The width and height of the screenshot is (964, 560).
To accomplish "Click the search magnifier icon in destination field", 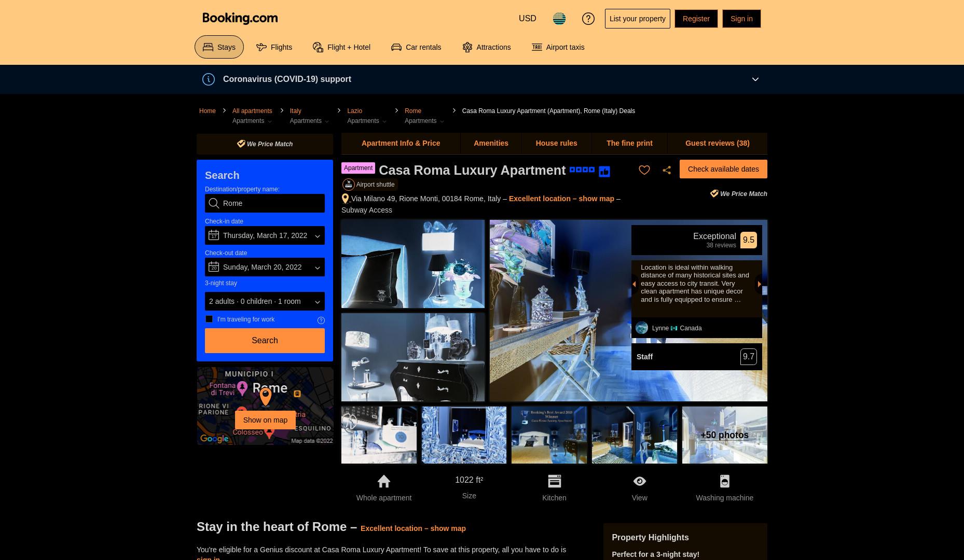I will pyautogui.click(x=214, y=203).
